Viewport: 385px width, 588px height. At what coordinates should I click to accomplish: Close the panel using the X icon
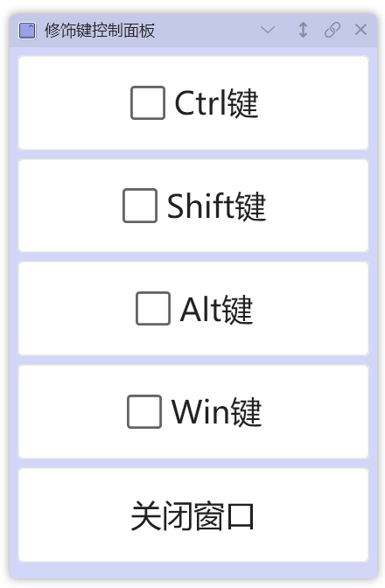[x=361, y=30]
